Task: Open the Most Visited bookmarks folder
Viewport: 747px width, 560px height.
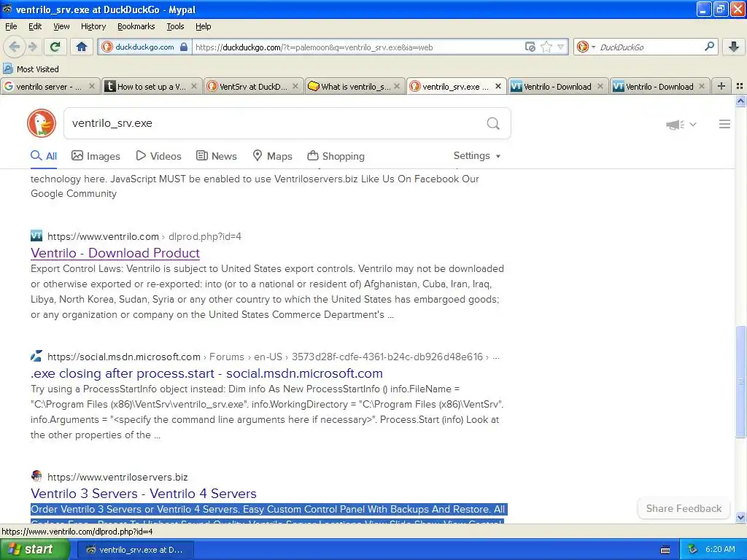Action: pos(31,69)
